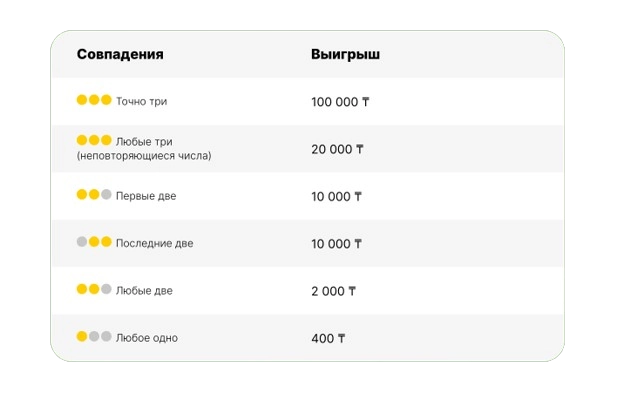Select the "Первые две" label
Viewport: 624px width, 400px height.
pyautogui.click(x=146, y=196)
